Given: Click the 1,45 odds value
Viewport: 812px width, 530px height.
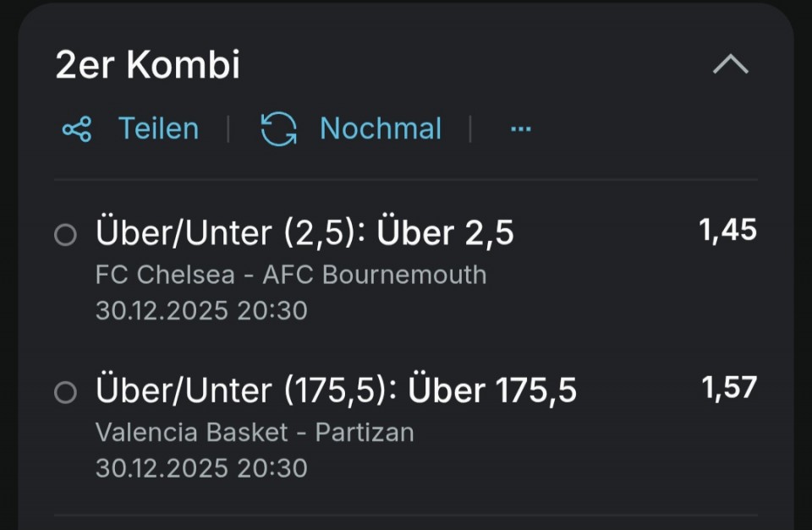Looking at the screenshot, I should [727, 230].
